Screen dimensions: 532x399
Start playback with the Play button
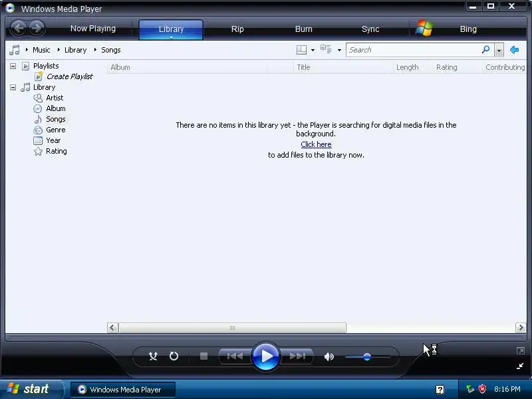266,356
